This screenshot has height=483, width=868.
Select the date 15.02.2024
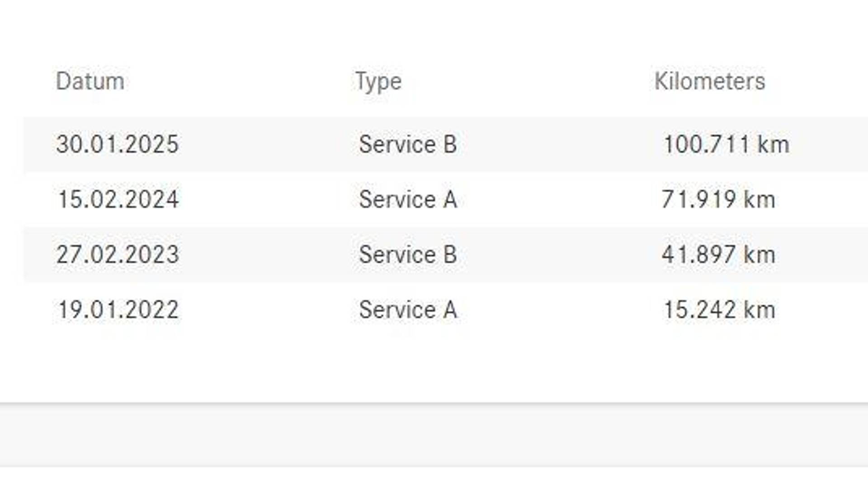pyautogui.click(x=118, y=200)
